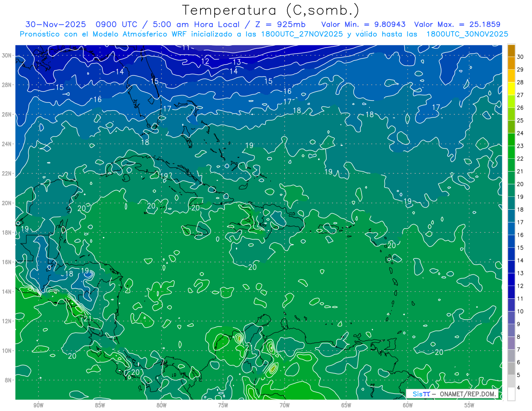The image size is (532, 411).
Task: Select the '12N' latitude label
Action: coord(7,321)
